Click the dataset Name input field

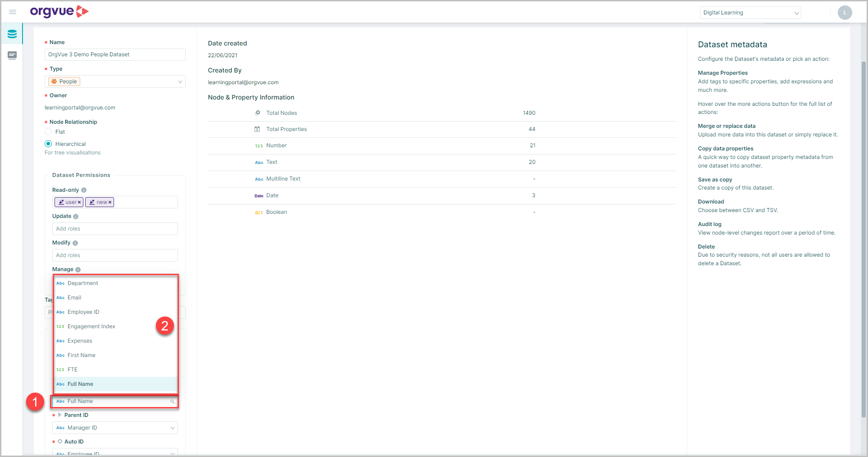pyautogui.click(x=115, y=54)
